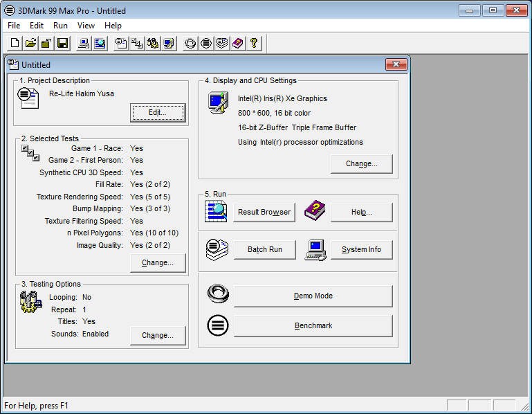Click the Help... button in Run section
Image resolution: width=532 pixels, height=414 pixels.
tap(362, 213)
